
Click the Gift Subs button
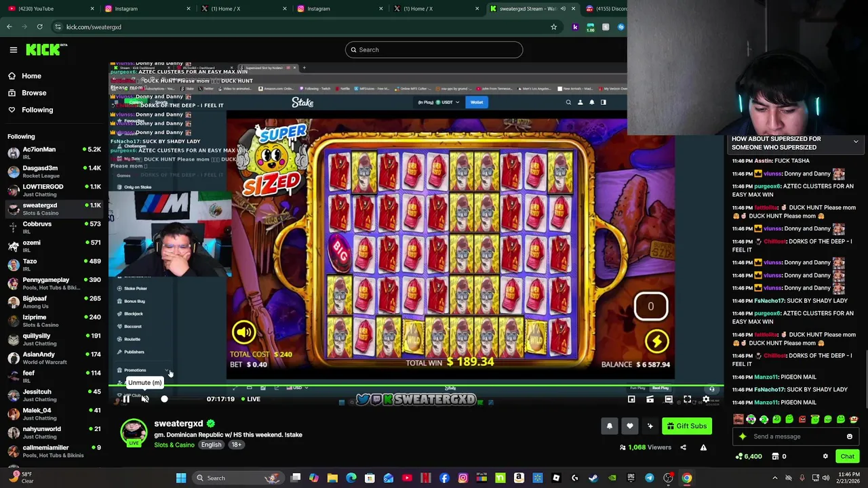tap(687, 426)
